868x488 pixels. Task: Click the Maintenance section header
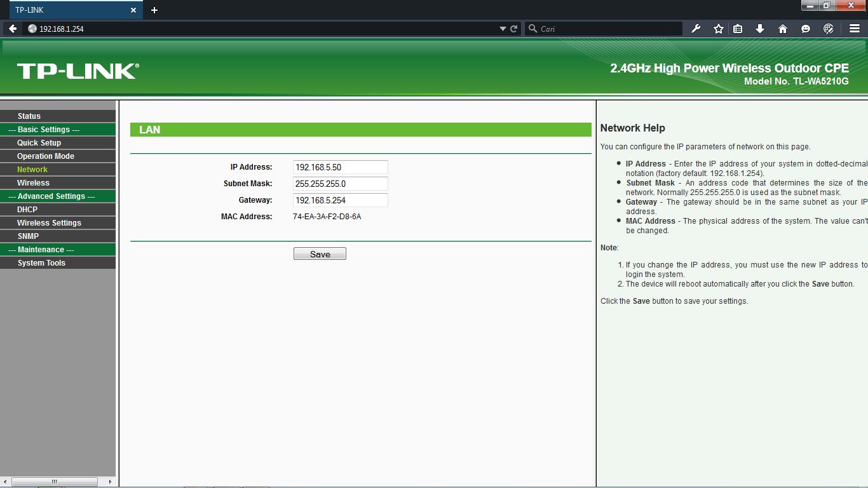58,250
